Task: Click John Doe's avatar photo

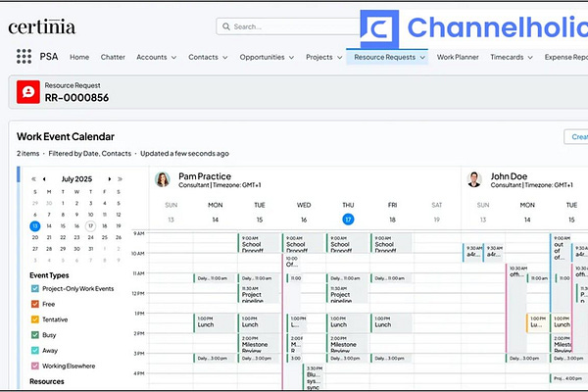Action: tap(474, 179)
